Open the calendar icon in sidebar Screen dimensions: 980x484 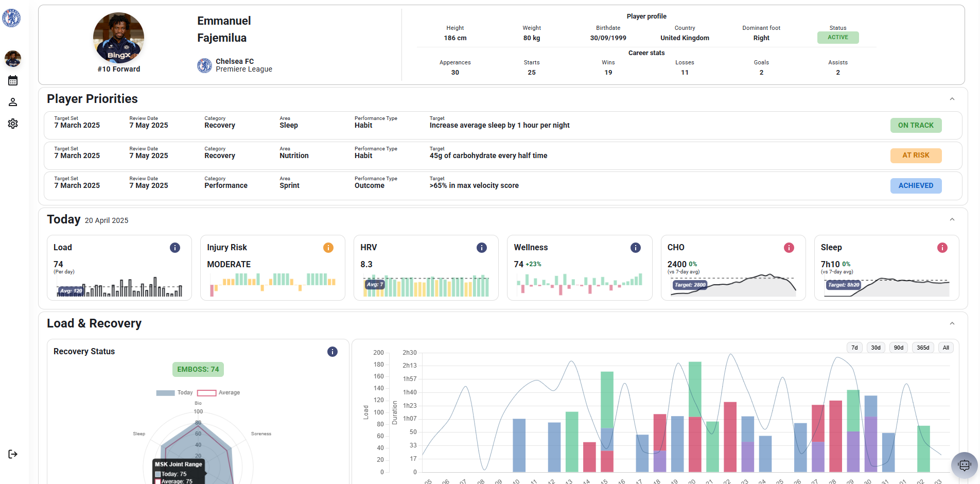point(13,80)
